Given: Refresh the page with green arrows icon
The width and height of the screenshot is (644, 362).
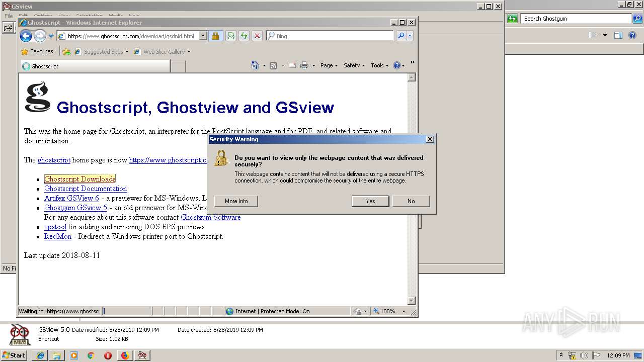Looking at the screenshot, I should pos(244,36).
